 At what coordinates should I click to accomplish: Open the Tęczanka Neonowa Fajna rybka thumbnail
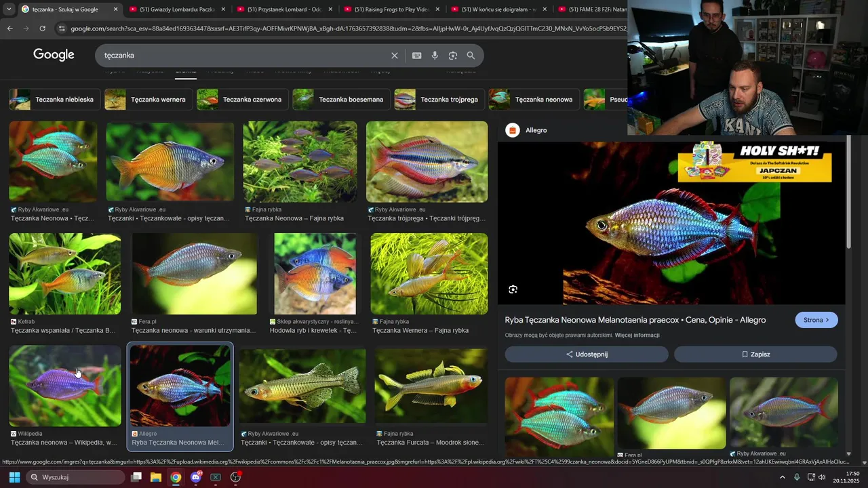[300, 161]
